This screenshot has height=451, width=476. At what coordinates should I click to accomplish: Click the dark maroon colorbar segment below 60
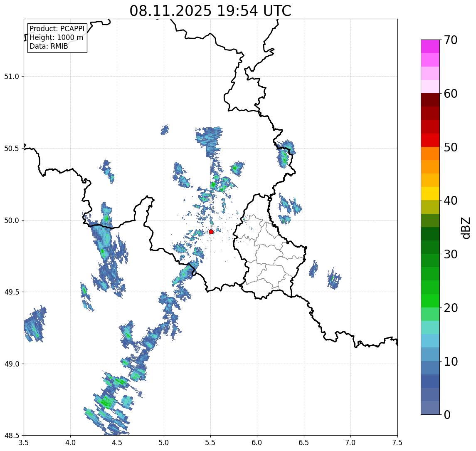430,100
